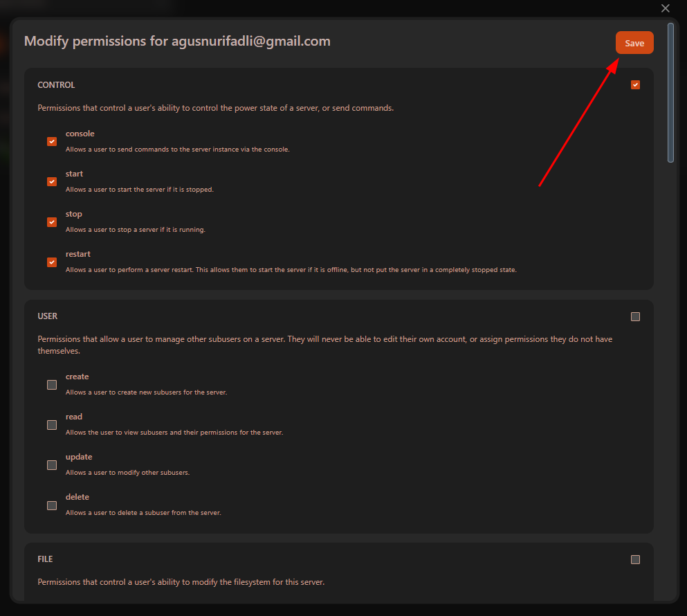The width and height of the screenshot is (687, 616).
Task: Untick the stop permission checkbox
Action: [52, 222]
